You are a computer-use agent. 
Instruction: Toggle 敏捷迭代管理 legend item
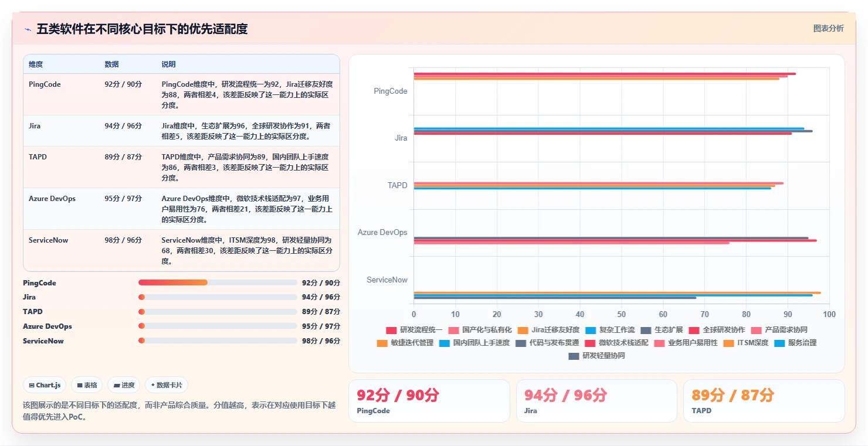(x=405, y=343)
